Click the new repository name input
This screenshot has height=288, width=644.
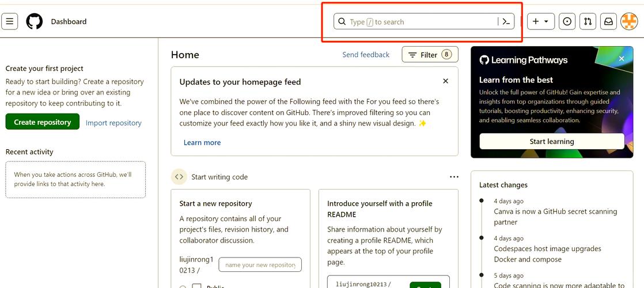[x=260, y=265]
